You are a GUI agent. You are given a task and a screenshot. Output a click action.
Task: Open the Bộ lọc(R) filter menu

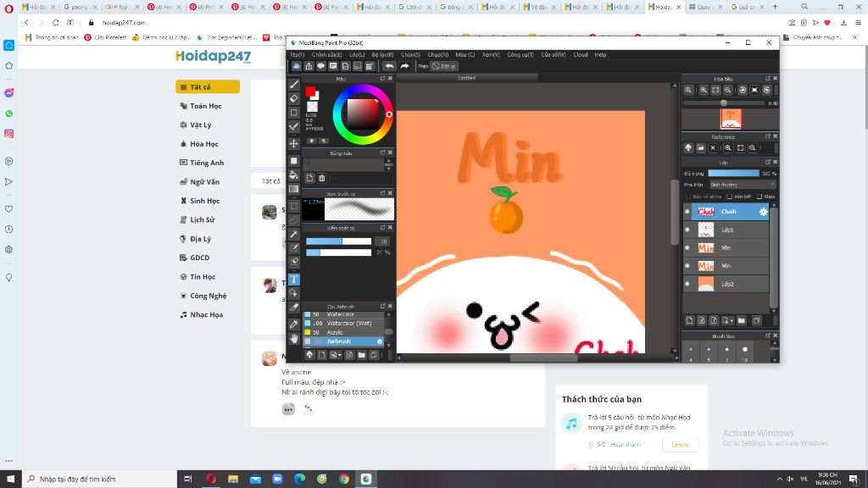pos(382,54)
